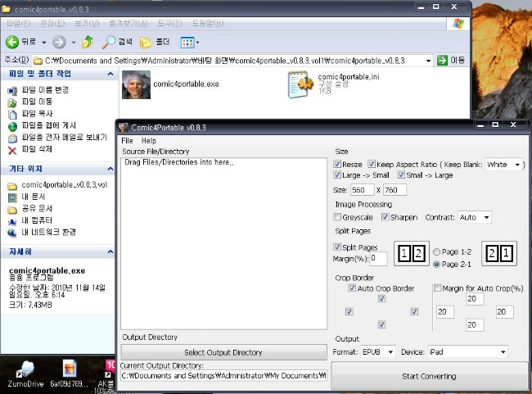Viewport: 532px width, 394px height.
Task: Collapse the File and Folder Tasks panel
Action: tap(110, 74)
